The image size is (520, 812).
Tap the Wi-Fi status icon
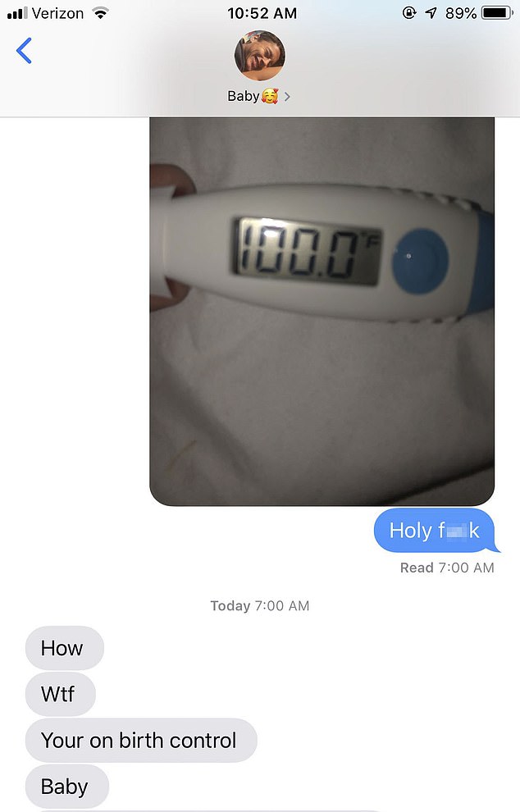[100, 13]
